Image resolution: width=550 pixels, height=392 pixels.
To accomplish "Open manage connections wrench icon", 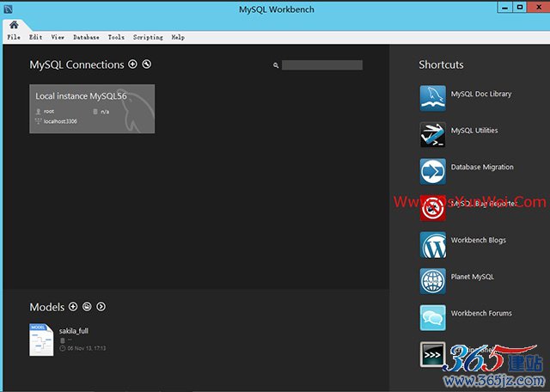I will click(147, 64).
